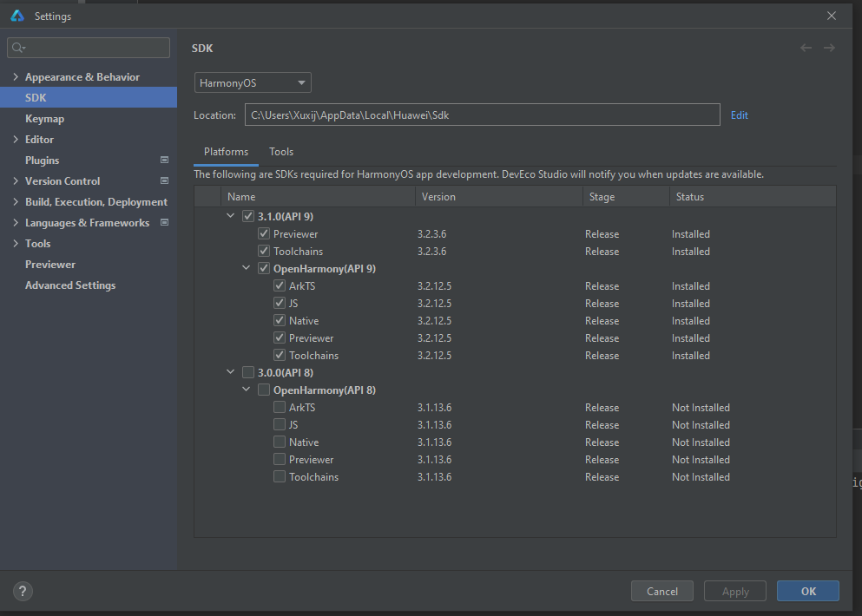
Task: Click the Version column header
Action: pyautogui.click(x=499, y=196)
